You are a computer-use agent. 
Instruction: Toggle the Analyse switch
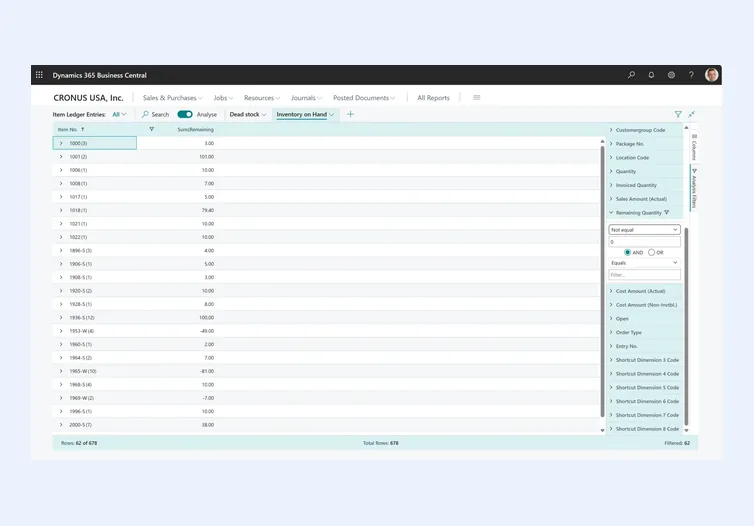tap(185, 114)
